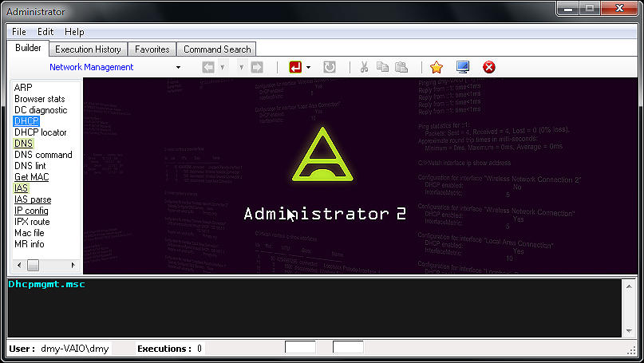Click the Executions count value
This screenshot has width=644, height=363.
click(x=200, y=349)
